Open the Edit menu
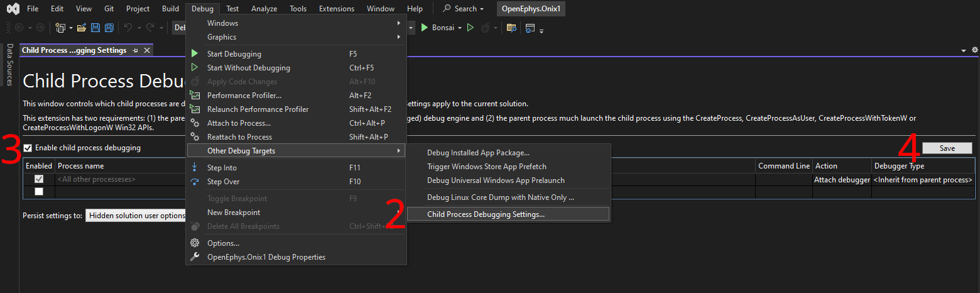 57,9
